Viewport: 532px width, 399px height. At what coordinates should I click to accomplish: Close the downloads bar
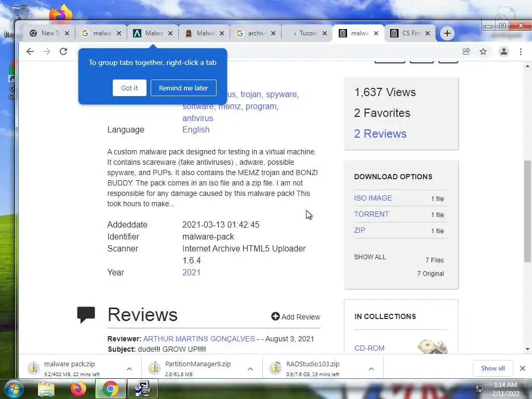coord(523,368)
